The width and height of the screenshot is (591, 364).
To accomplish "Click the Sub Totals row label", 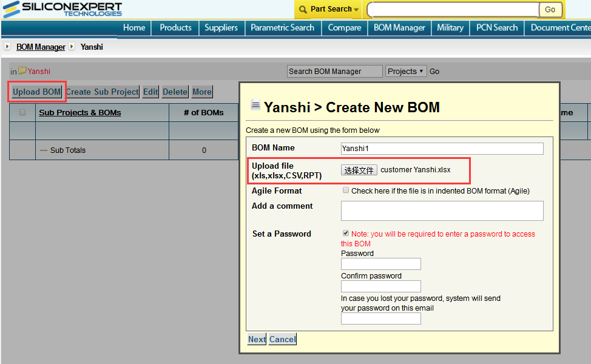I will pyautogui.click(x=68, y=150).
